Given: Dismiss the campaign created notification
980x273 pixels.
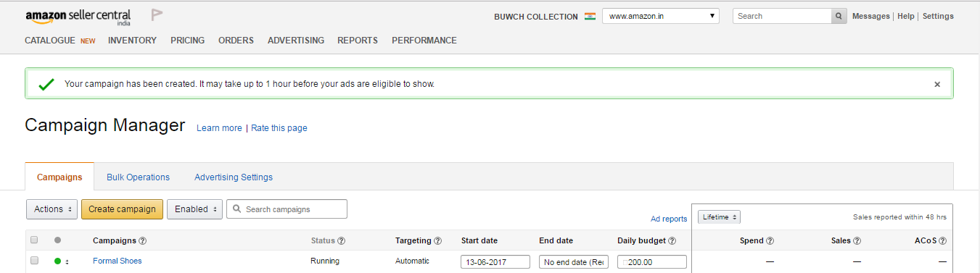Looking at the screenshot, I should pyautogui.click(x=937, y=84).
